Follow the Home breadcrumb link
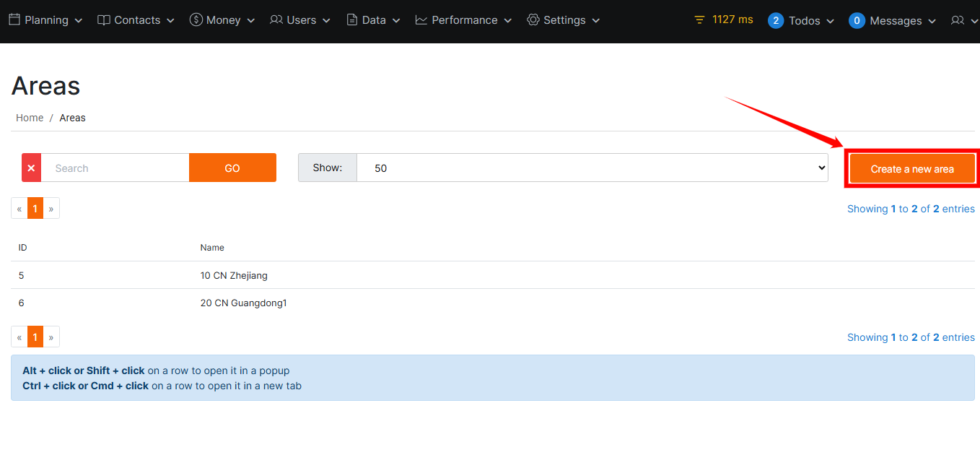Screen dimensions: 980x455 click(x=30, y=118)
